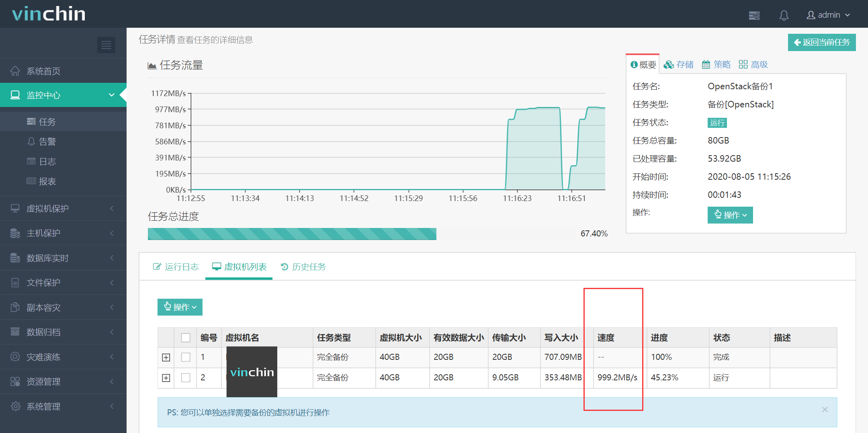
Task: Open 操作 button above VM list
Action: pyautogui.click(x=180, y=307)
